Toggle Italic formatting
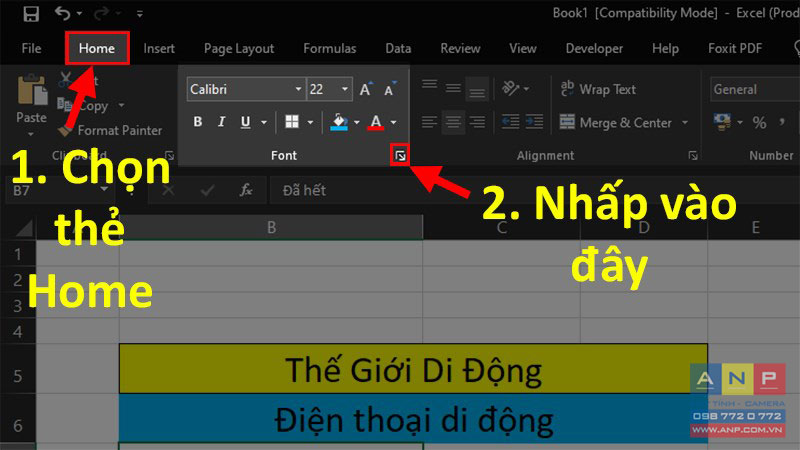This screenshot has height=450, width=800. click(221, 122)
